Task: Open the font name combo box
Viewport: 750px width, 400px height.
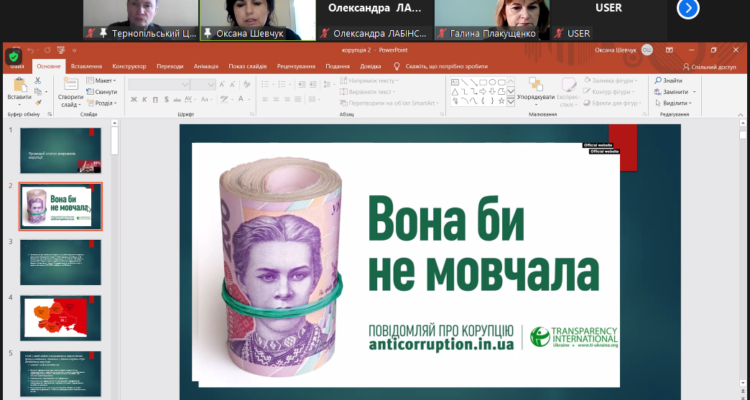Action: [x=159, y=85]
